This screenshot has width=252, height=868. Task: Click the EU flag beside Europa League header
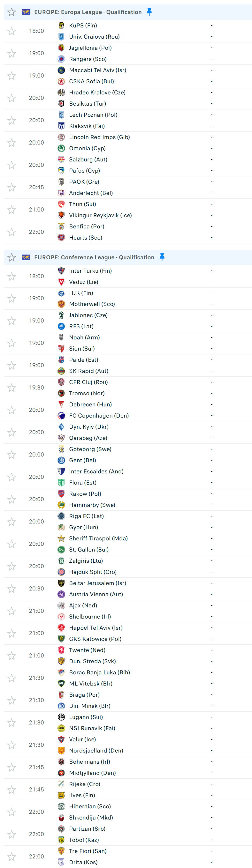26,12
